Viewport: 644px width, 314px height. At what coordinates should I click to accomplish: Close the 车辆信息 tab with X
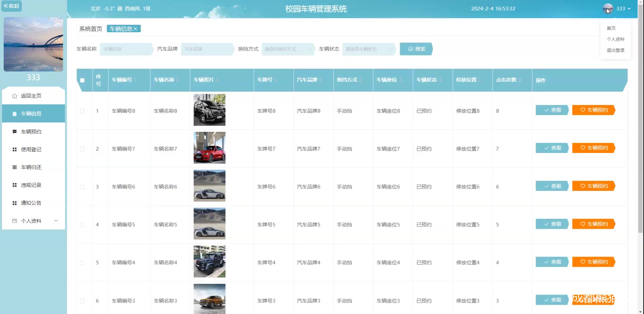[136, 29]
